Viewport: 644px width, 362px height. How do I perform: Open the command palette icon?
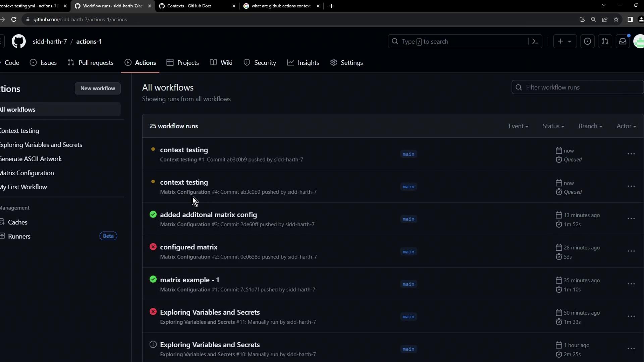pos(535,42)
